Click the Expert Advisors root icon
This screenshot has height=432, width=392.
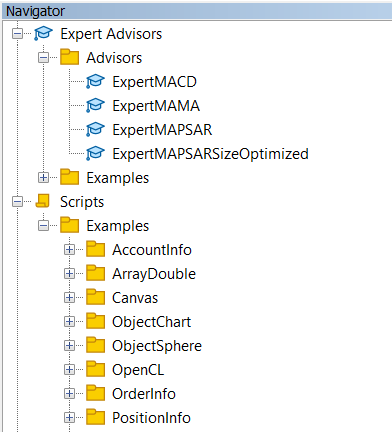click(x=43, y=34)
